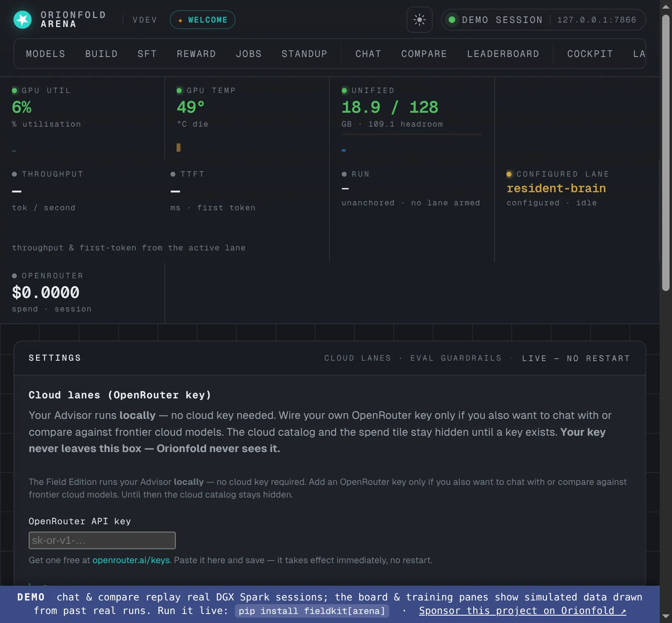
Task: Click the scrollbar up arrow
Action: [666, 7]
